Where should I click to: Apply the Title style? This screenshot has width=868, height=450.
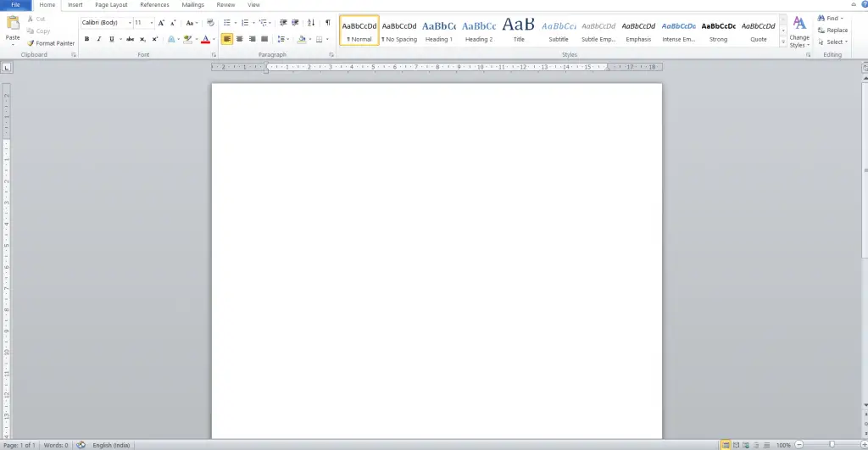(519, 31)
